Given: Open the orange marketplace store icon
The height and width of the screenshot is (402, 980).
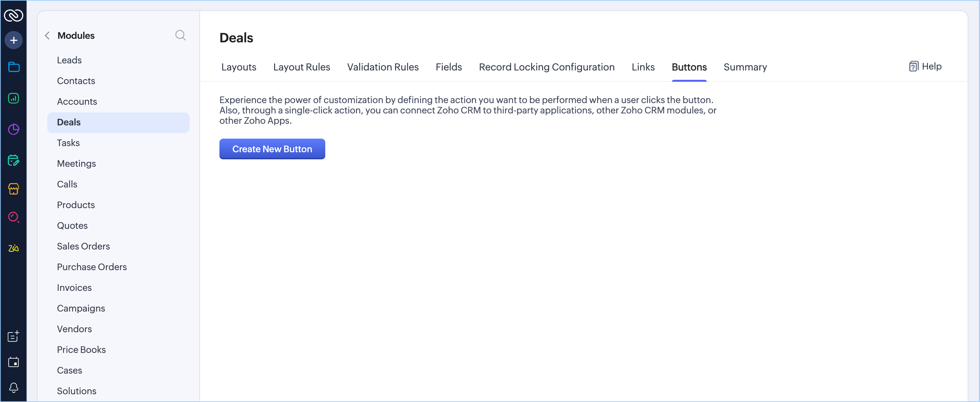Looking at the screenshot, I should point(14,188).
